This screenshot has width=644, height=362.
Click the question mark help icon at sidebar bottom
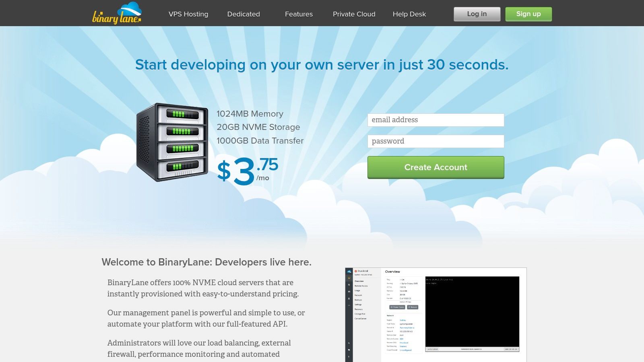pyautogui.click(x=349, y=357)
